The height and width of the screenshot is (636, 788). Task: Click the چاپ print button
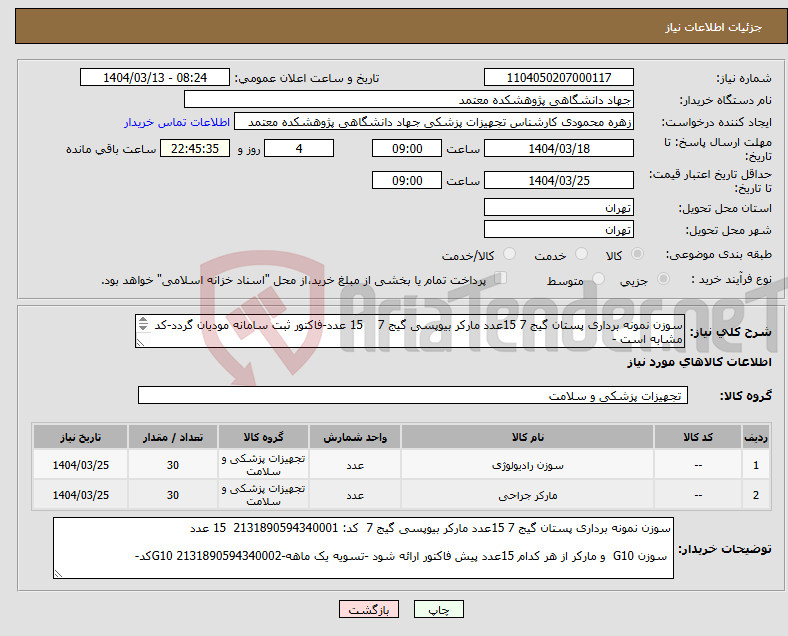point(439,609)
